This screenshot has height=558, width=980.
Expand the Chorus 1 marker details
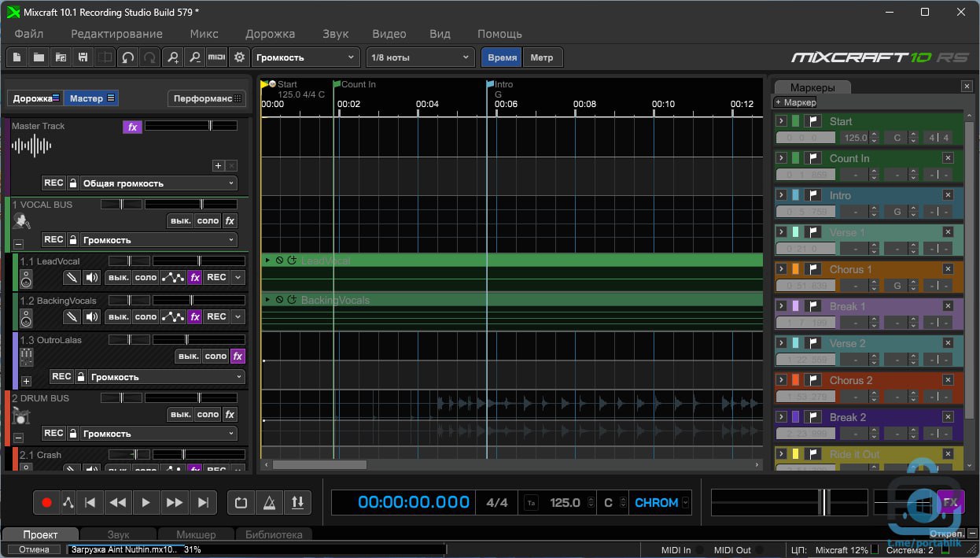pyautogui.click(x=781, y=269)
